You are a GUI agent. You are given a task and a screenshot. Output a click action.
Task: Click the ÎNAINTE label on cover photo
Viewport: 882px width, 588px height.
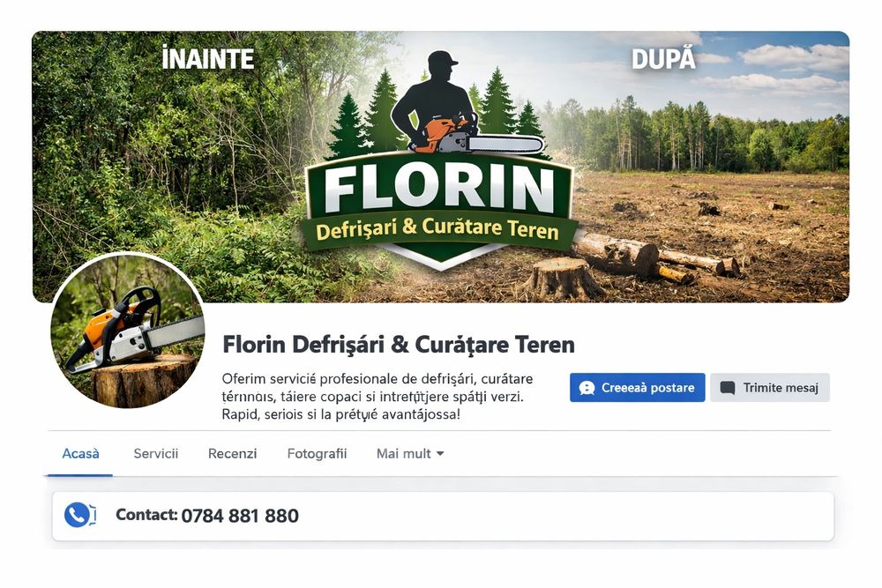207,59
